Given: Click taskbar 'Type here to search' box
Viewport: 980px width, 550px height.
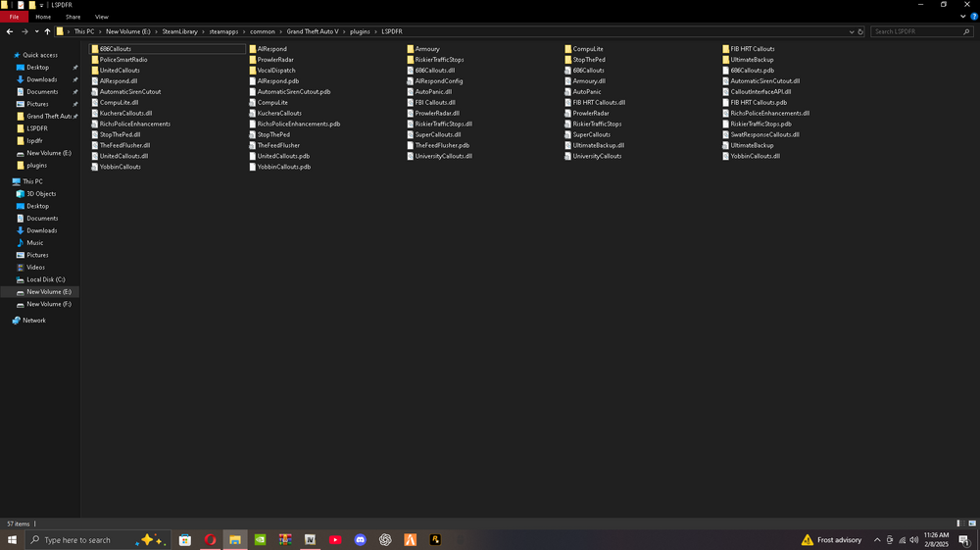Looking at the screenshot, I should point(97,540).
